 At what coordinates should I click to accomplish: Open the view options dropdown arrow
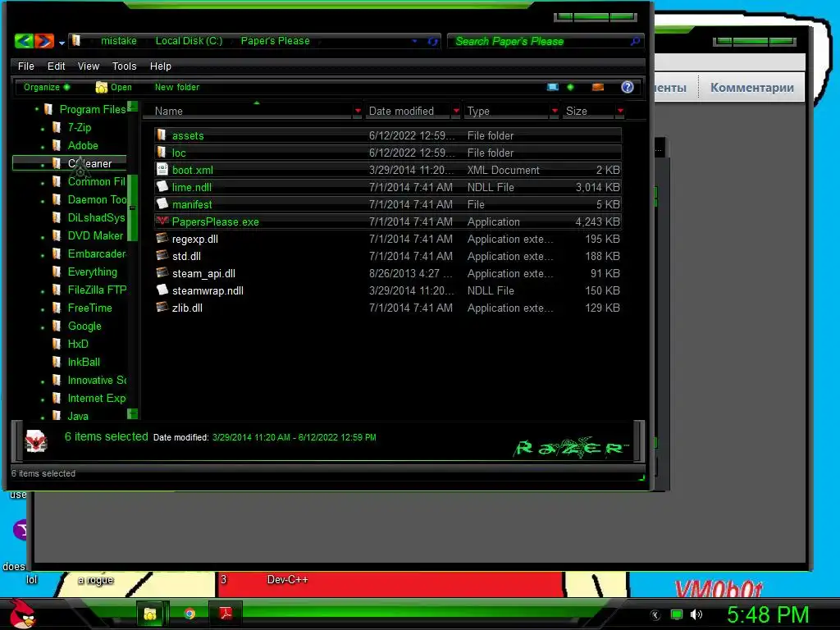571,87
